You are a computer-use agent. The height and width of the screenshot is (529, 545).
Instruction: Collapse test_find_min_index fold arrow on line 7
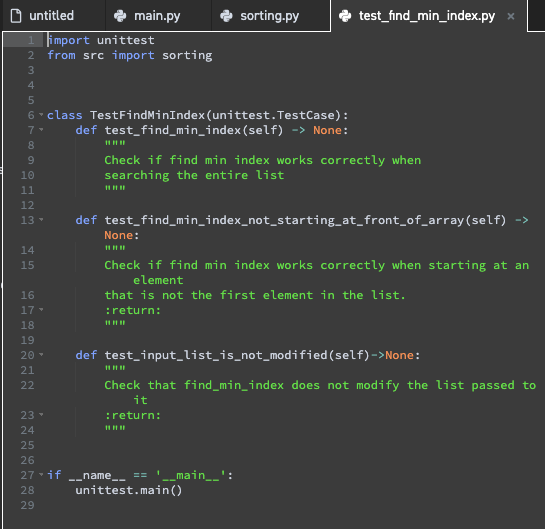pos(41,129)
